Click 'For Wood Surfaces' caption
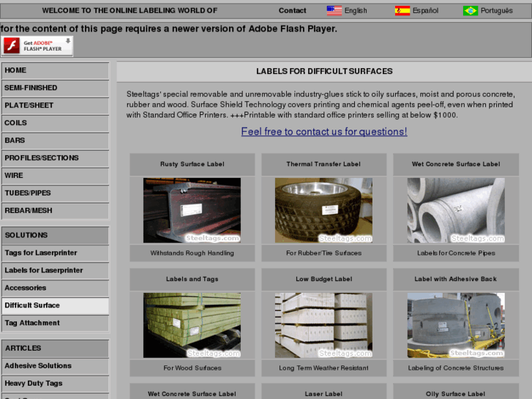 tap(192, 368)
